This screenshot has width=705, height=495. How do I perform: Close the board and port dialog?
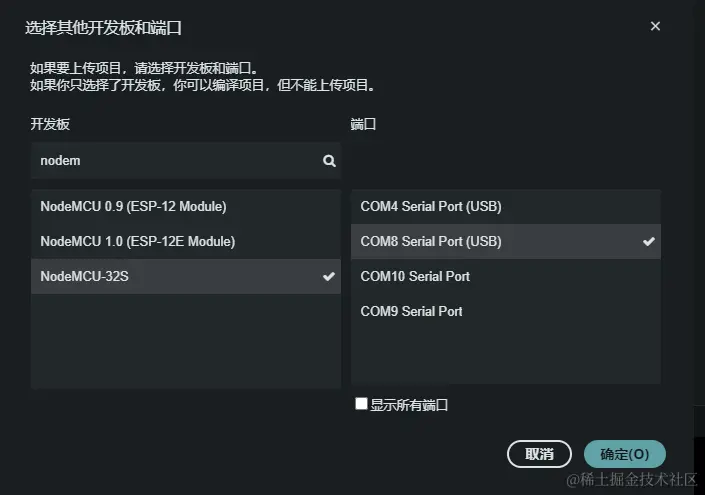tap(655, 26)
